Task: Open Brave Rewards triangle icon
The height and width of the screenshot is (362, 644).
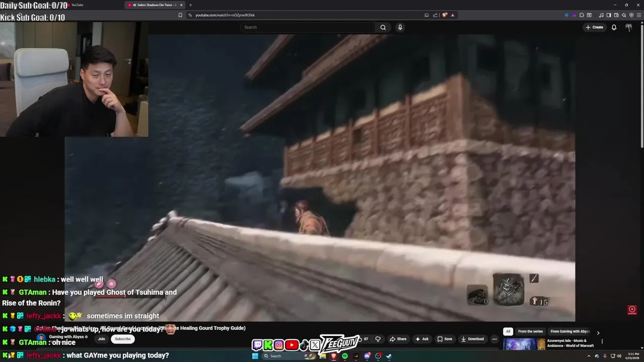Action: click(x=453, y=15)
